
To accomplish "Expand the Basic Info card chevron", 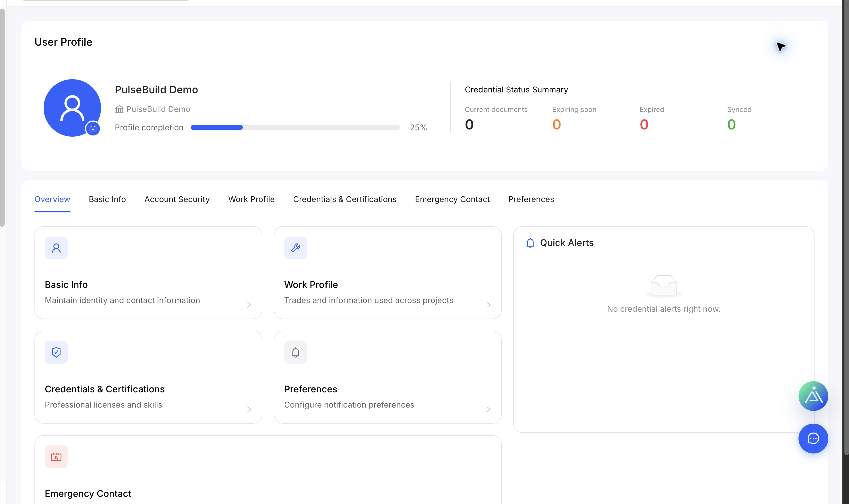I will [x=249, y=305].
